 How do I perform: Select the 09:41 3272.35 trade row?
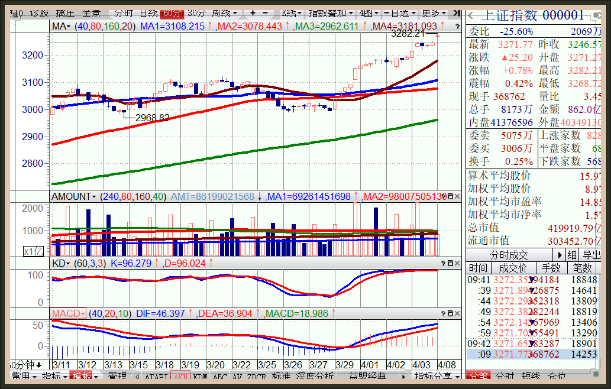click(x=532, y=280)
